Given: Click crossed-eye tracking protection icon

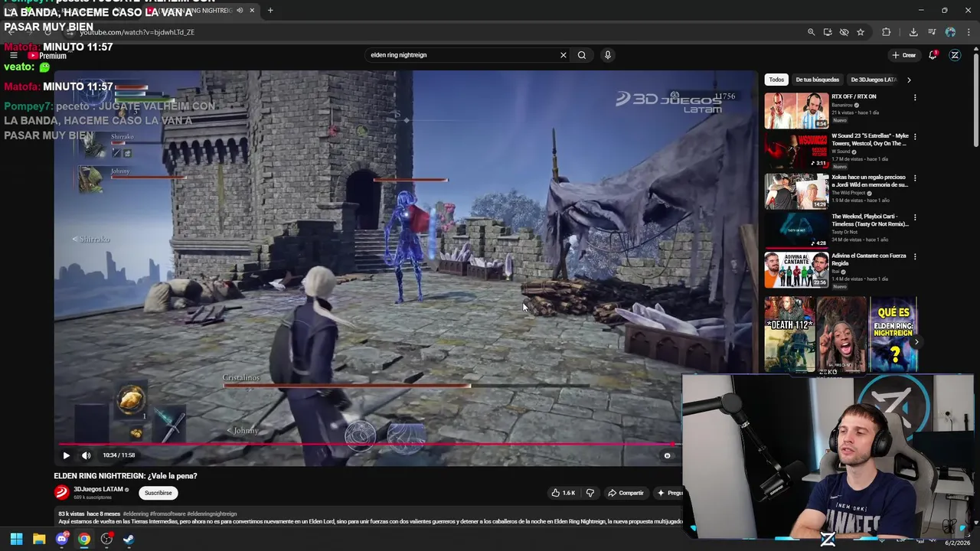Looking at the screenshot, I should click(844, 32).
